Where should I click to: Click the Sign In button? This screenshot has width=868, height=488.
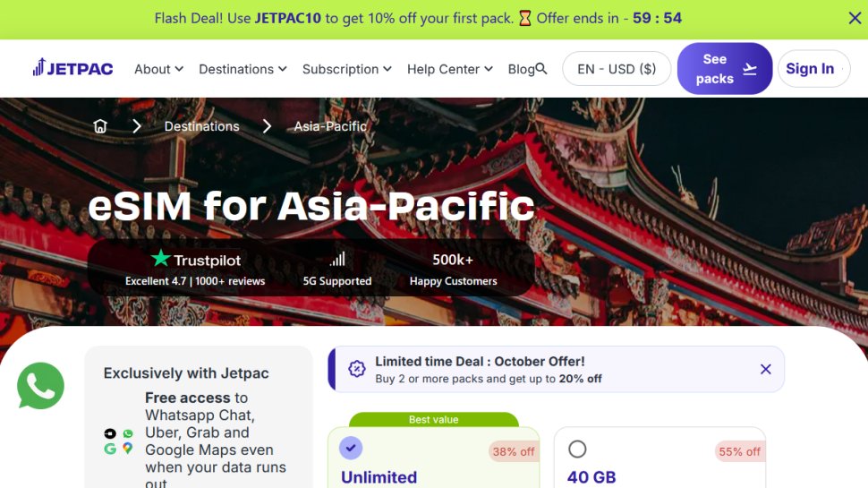pos(813,69)
